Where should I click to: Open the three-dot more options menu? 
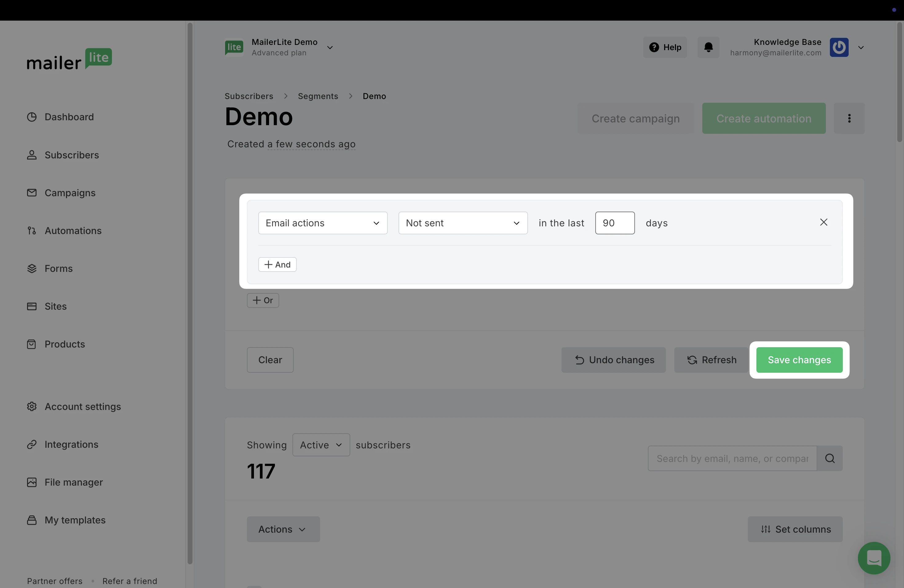849,118
